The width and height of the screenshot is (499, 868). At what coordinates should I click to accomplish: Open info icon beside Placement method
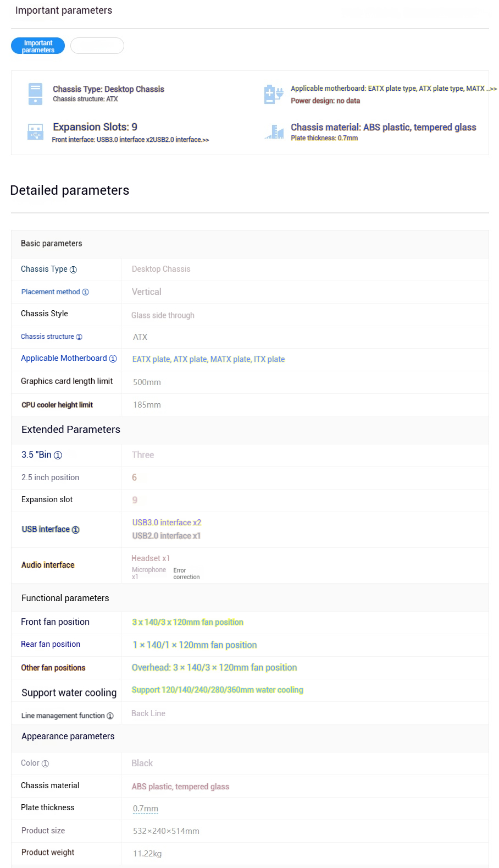[85, 292]
